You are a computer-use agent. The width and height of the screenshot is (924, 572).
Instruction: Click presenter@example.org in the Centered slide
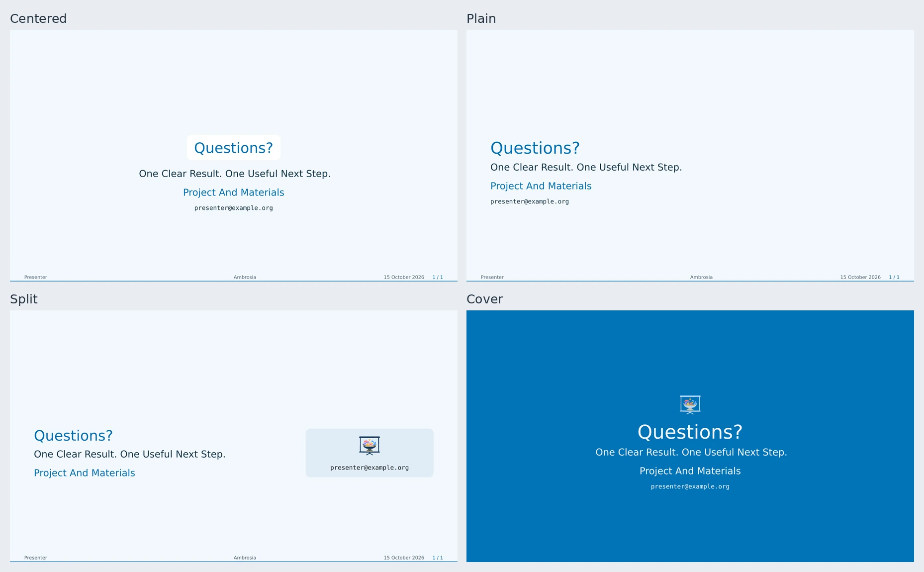[x=234, y=208]
